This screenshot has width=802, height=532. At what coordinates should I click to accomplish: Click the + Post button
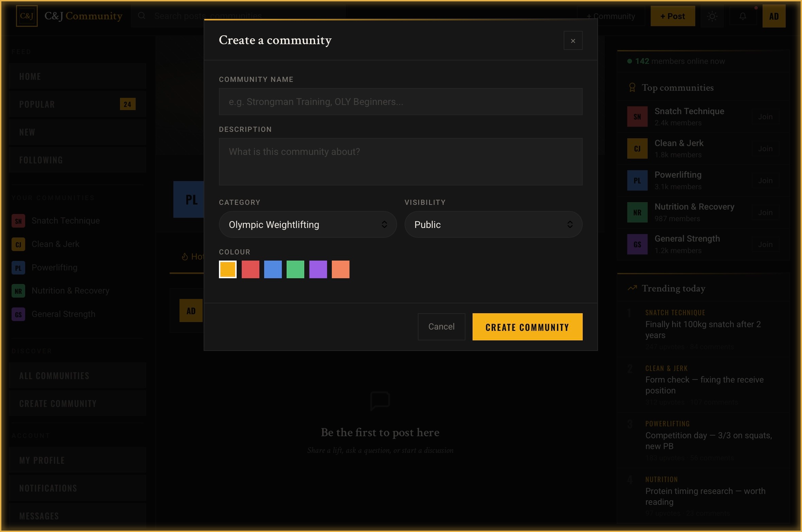pos(672,16)
